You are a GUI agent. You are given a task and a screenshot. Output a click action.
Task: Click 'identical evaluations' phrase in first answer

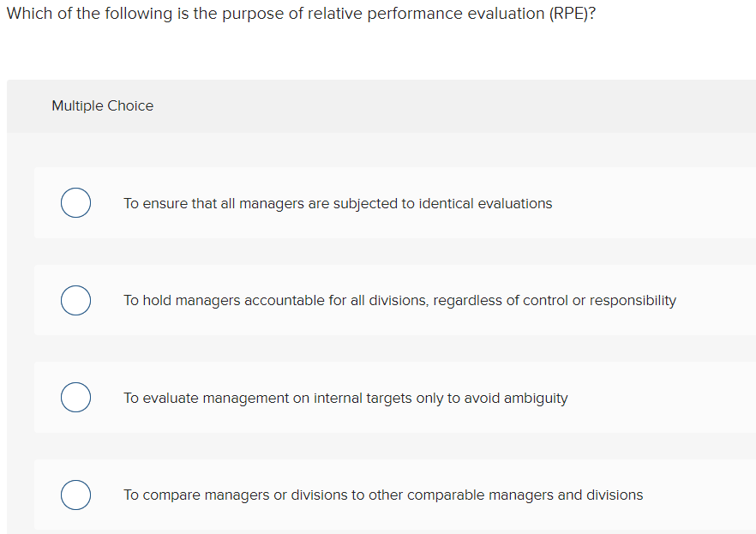[x=485, y=203]
